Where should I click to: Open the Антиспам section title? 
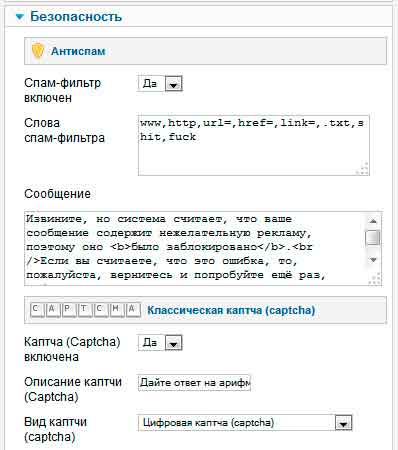(x=78, y=51)
